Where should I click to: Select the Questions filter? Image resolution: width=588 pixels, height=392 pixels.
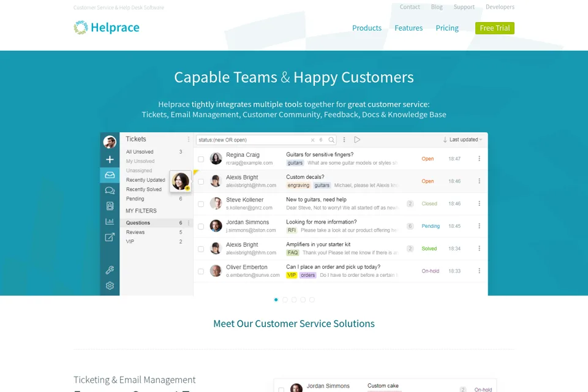(156, 223)
